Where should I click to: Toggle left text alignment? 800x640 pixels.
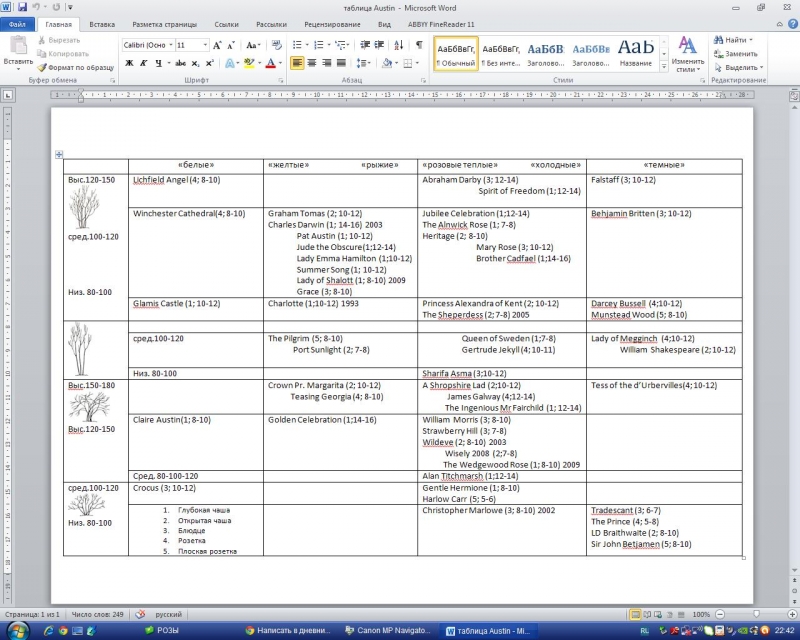(x=297, y=63)
